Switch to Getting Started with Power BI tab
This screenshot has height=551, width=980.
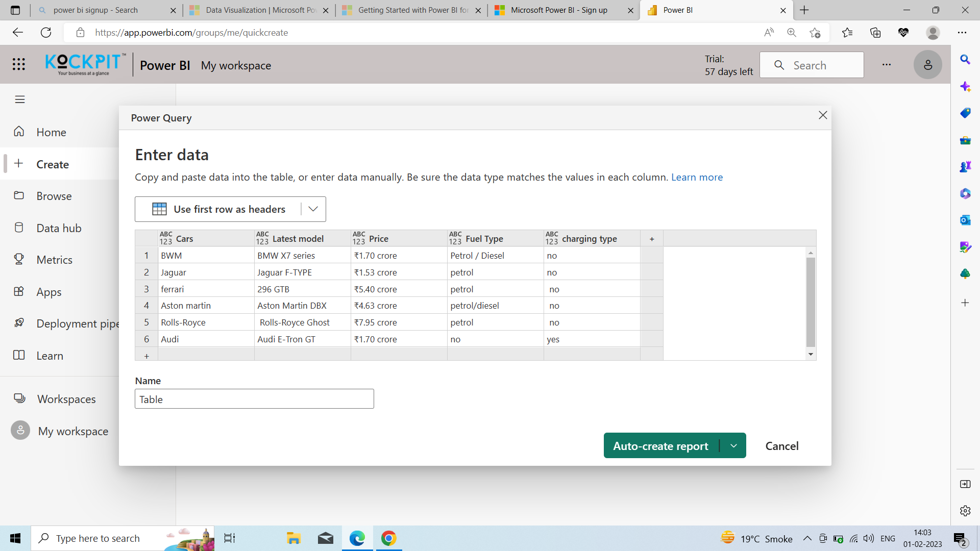pos(412,10)
